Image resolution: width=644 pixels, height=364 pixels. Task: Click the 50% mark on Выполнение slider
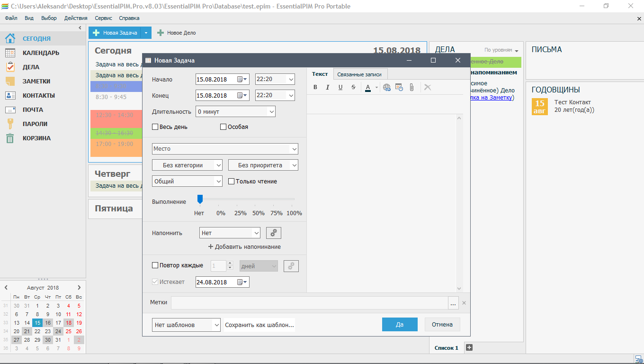[x=259, y=200]
